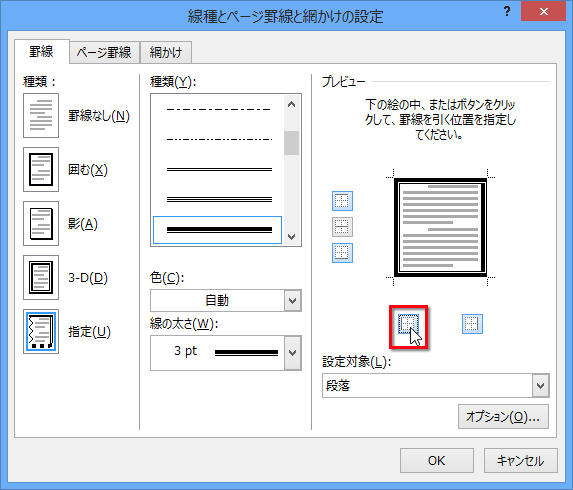
Task: Select the 罫線 tab
Action: coord(42,52)
